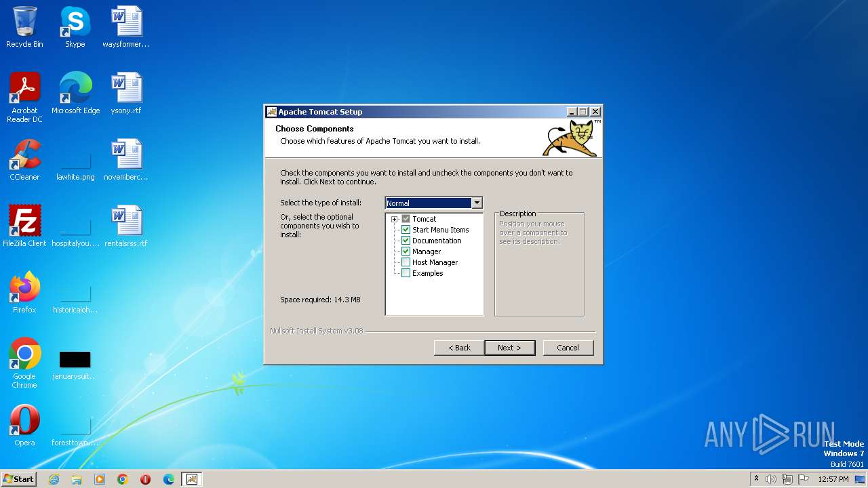Enable the Examples component
The image size is (868, 488).
click(x=406, y=273)
